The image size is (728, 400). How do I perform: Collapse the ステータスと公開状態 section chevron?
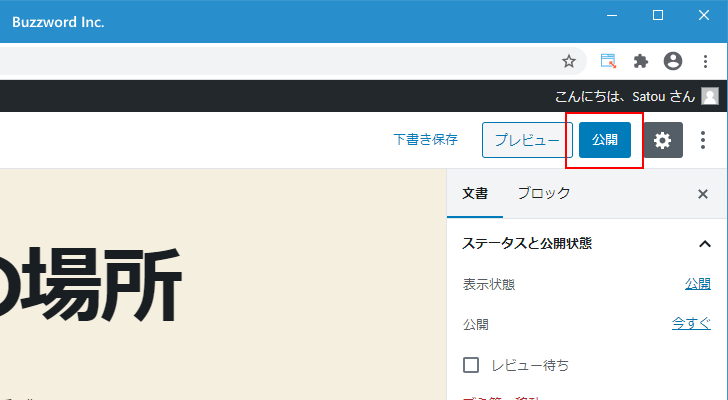[705, 244]
